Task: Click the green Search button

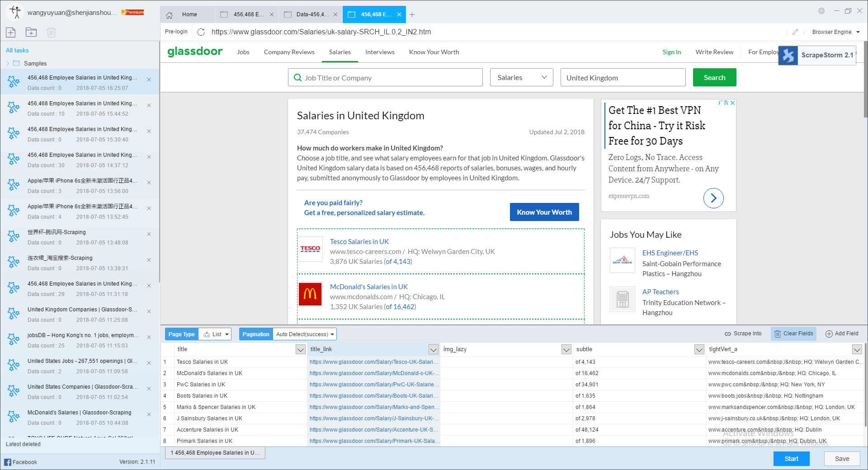Action: click(x=714, y=77)
